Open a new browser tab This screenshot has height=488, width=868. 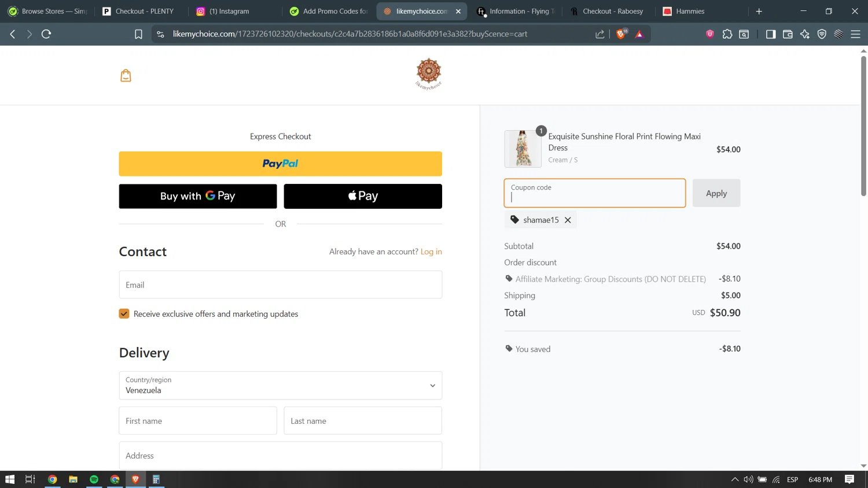pos(759,11)
